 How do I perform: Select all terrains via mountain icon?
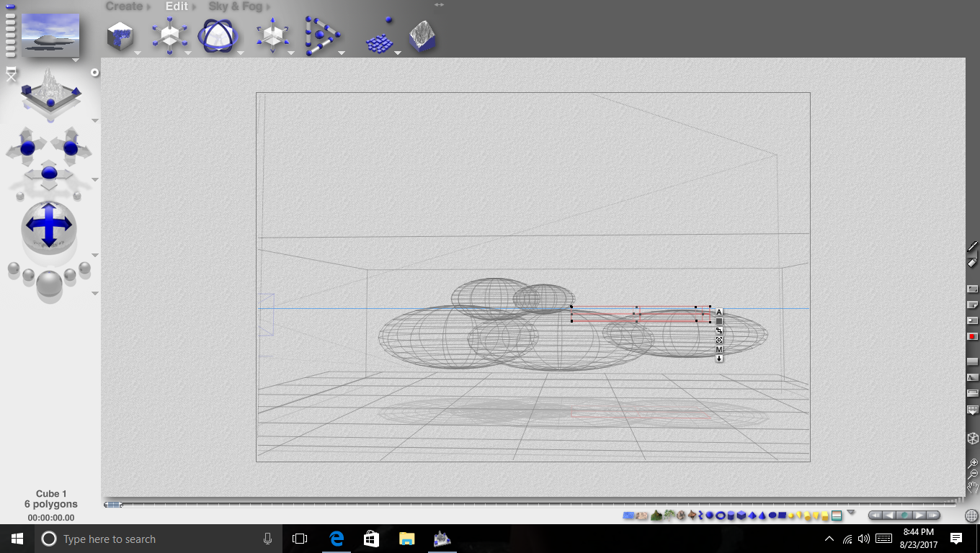pos(656,516)
